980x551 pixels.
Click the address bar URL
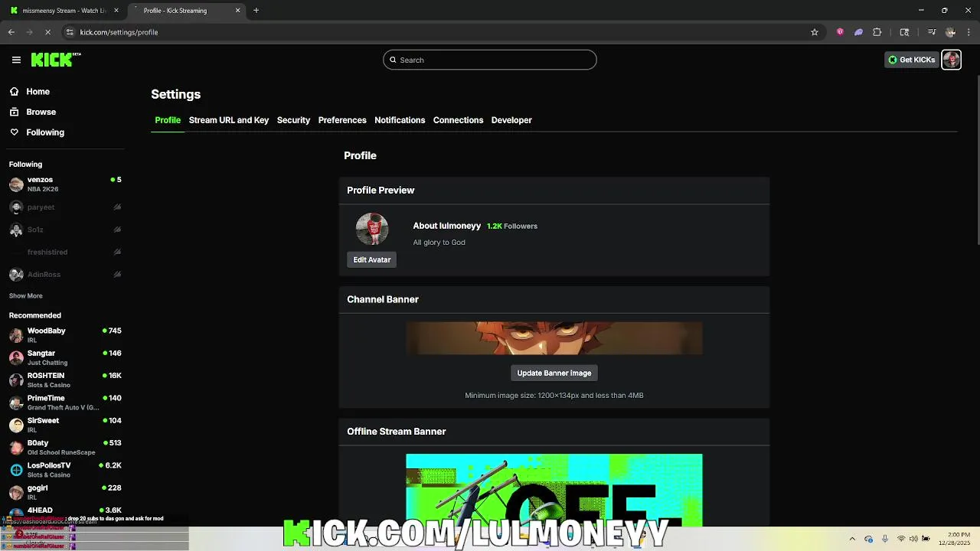[119, 32]
